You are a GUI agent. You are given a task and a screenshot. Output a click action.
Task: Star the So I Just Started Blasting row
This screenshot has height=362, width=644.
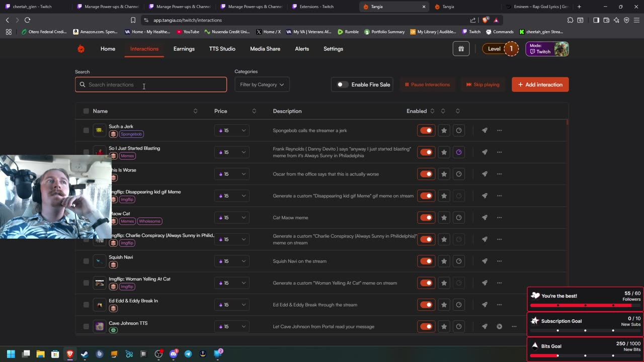point(444,152)
